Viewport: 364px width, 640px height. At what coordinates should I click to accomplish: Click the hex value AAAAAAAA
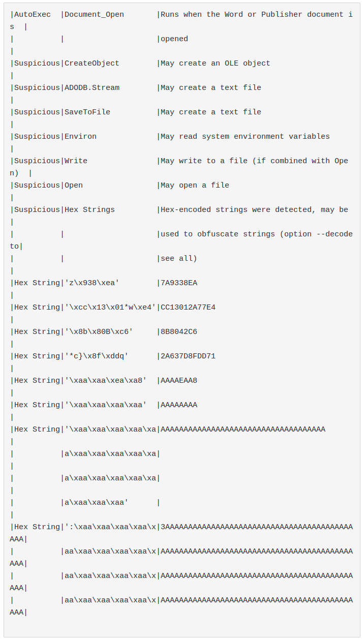tap(179, 405)
